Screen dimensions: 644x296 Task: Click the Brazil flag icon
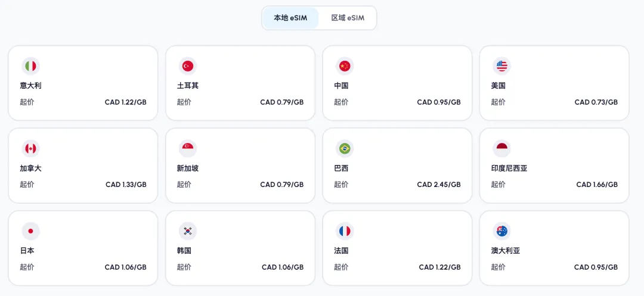(x=345, y=148)
